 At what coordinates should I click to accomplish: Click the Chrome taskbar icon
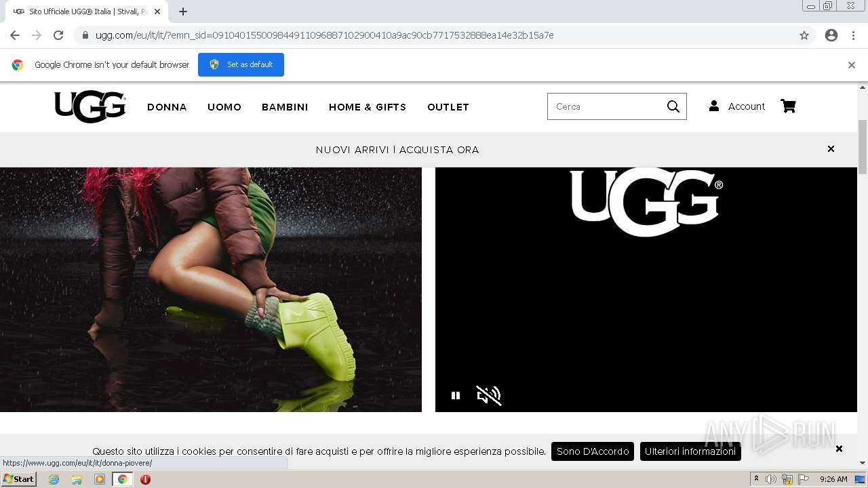(x=123, y=479)
